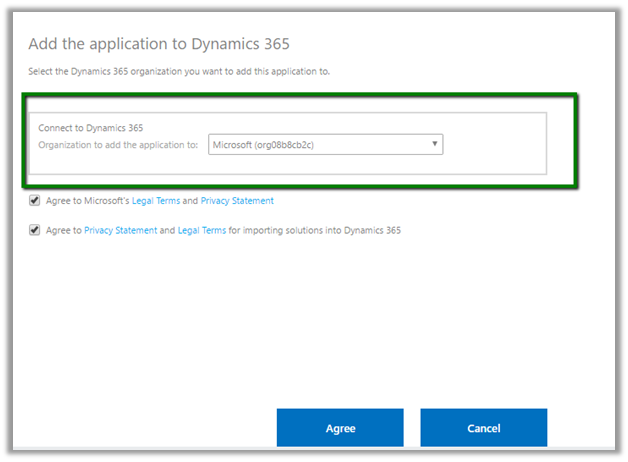Click the 'Select the Dynamics 365 organization' instruction text
The image size is (628, 462).
[x=177, y=71]
